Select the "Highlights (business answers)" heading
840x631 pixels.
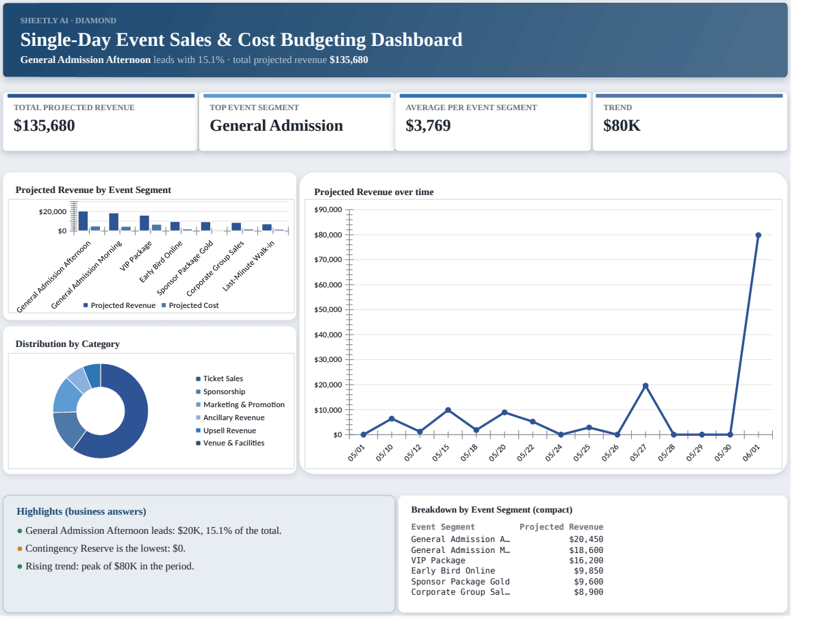[x=81, y=511]
